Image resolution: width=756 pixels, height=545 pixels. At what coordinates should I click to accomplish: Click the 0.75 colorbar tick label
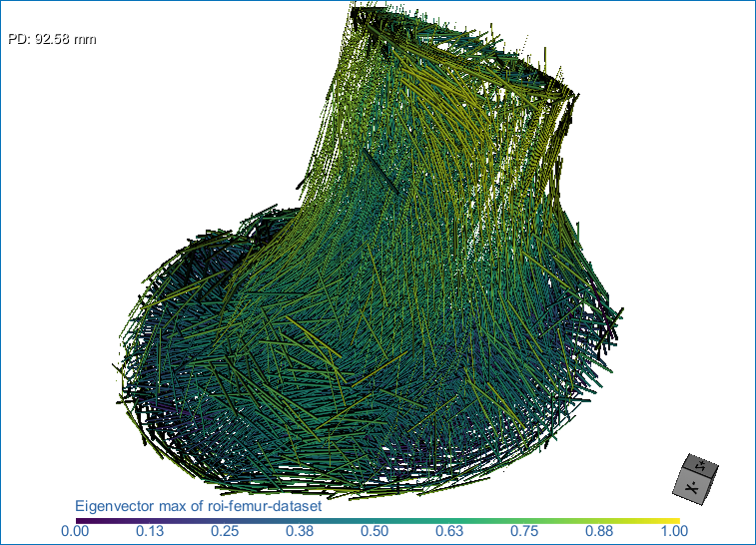[x=528, y=531]
